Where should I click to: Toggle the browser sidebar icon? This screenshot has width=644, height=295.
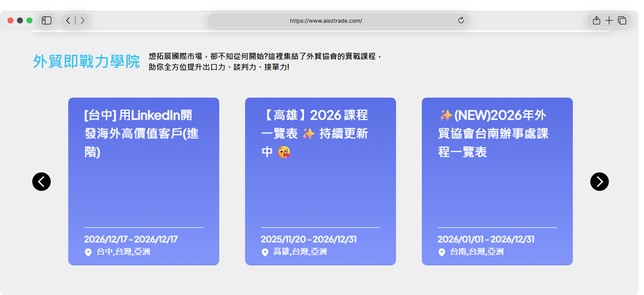47,20
